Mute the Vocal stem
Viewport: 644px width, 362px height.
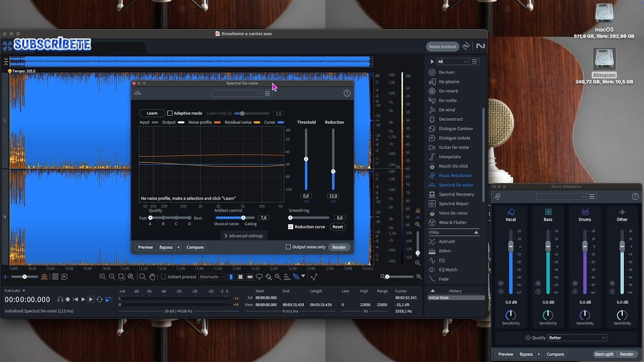tap(501, 284)
